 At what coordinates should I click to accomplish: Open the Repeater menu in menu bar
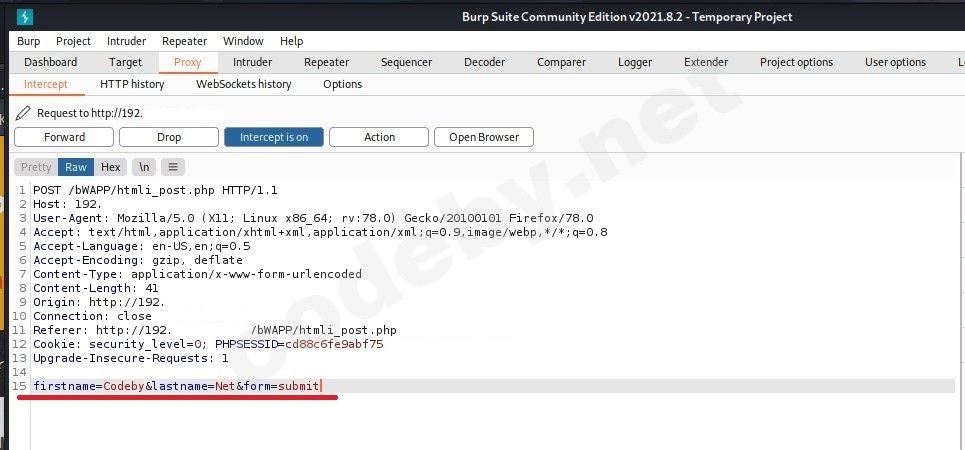click(x=184, y=41)
